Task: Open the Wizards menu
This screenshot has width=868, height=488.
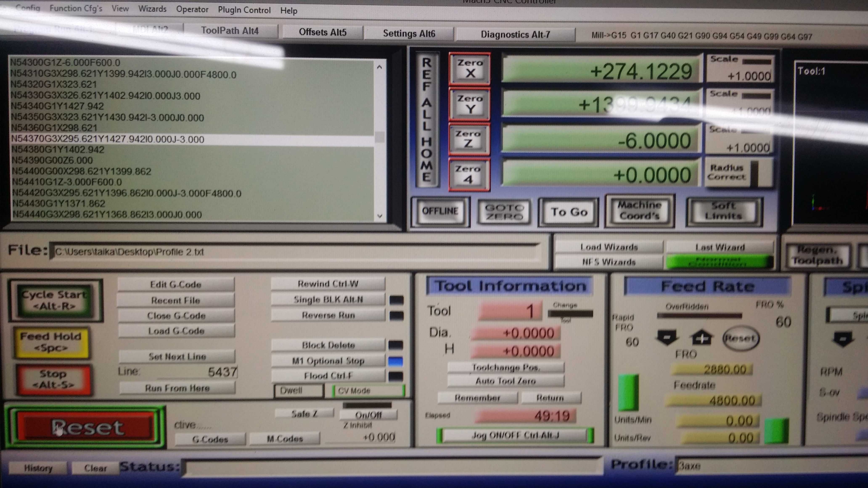Action: tap(152, 9)
